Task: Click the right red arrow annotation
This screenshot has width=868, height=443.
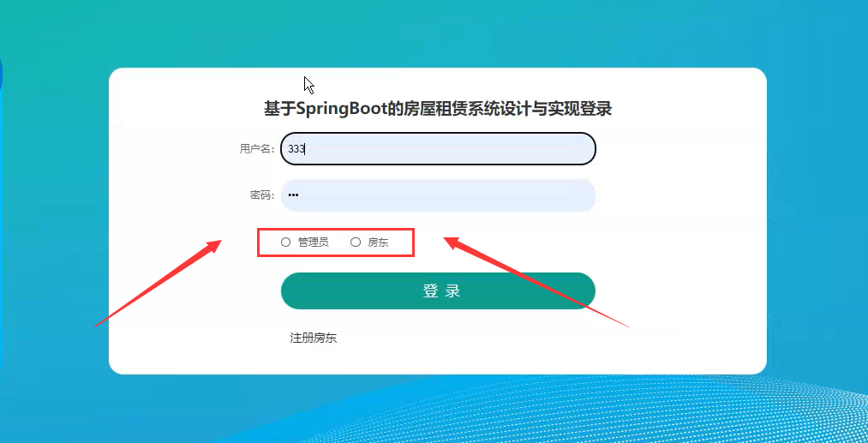Action: 537,281
